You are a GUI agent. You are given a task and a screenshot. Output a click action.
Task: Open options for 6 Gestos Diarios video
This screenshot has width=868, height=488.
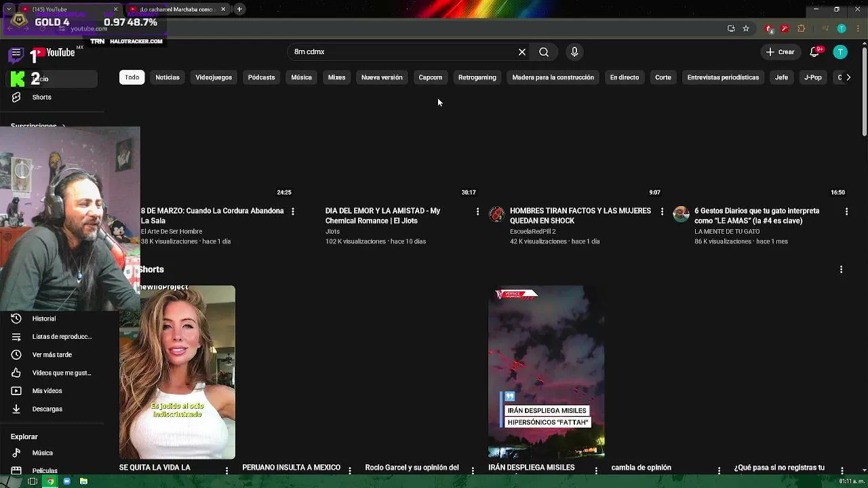pyautogui.click(x=846, y=212)
